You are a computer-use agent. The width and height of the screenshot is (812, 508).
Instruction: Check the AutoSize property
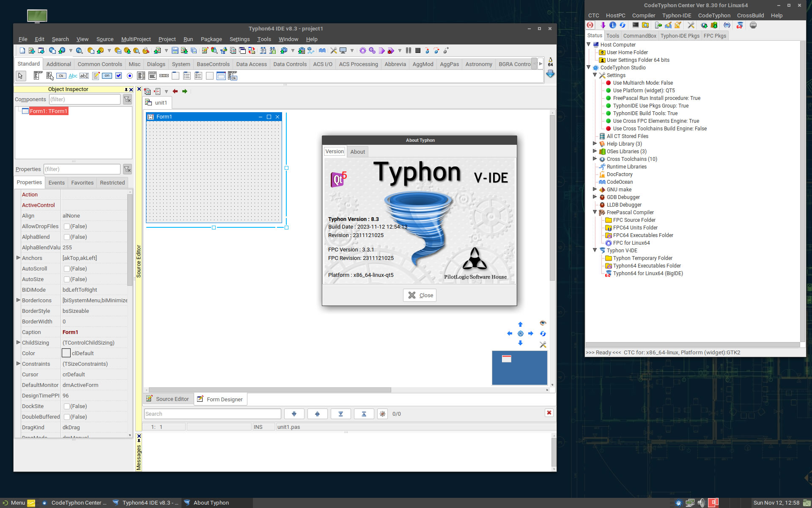67,279
